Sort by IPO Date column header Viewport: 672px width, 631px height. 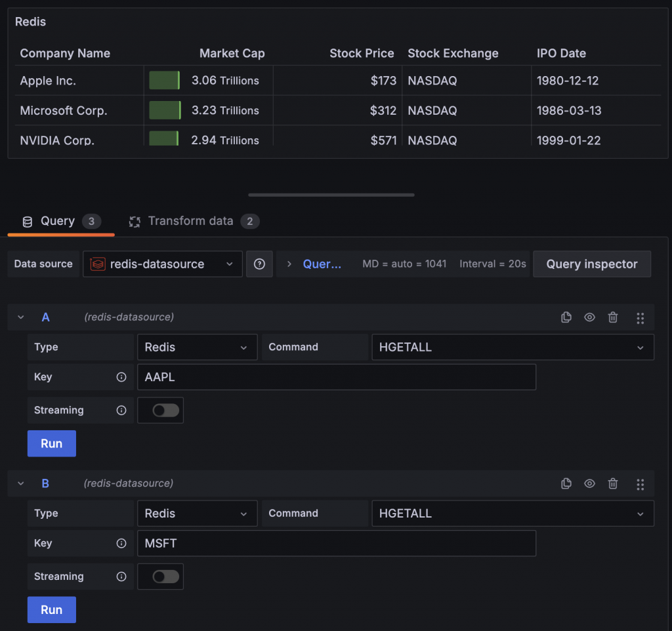pos(561,53)
